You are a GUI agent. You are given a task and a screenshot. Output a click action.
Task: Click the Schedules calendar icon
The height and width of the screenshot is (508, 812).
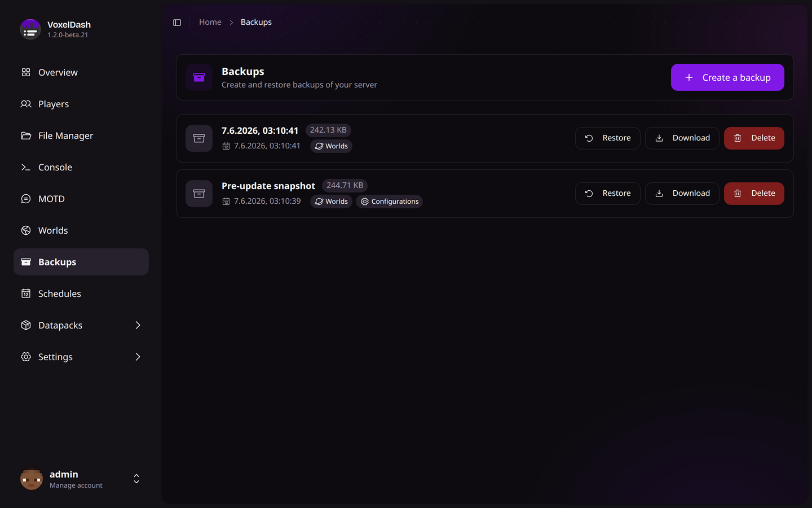26,294
